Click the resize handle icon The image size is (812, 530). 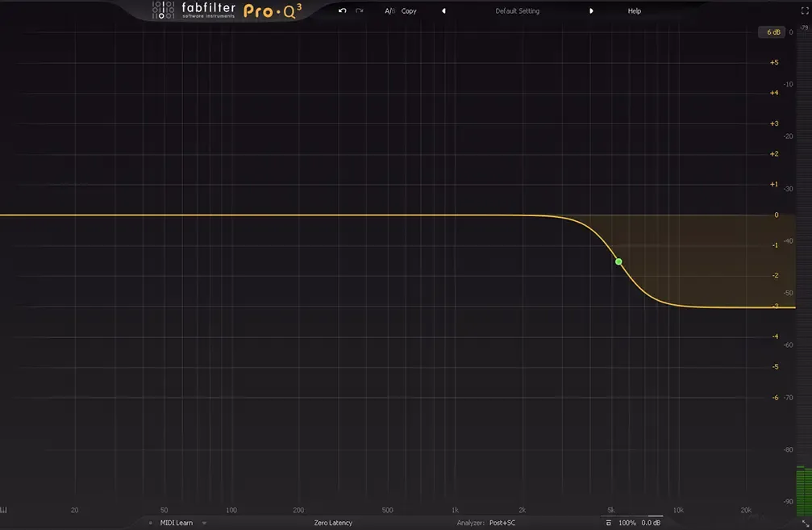pos(806,524)
